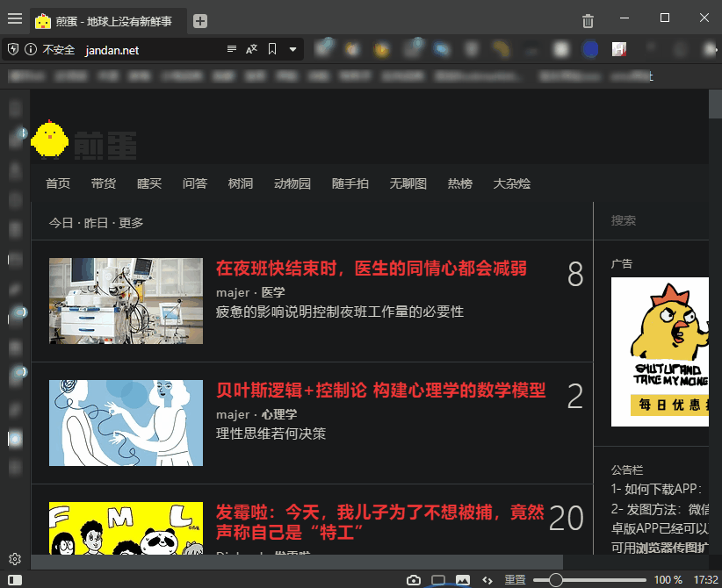The width and height of the screenshot is (722, 588).
Task: Open page actions code icon in status bar
Action: click(487, 580)
